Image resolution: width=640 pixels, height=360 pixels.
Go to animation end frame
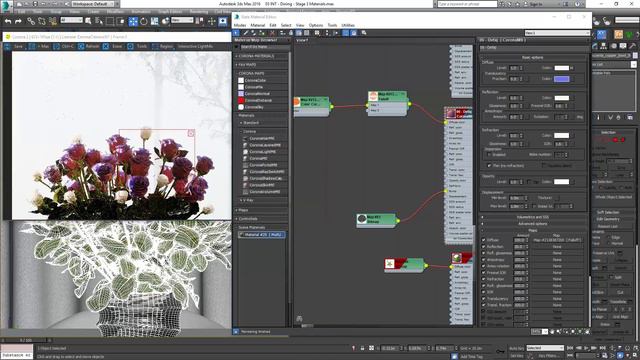pos(602,348)
